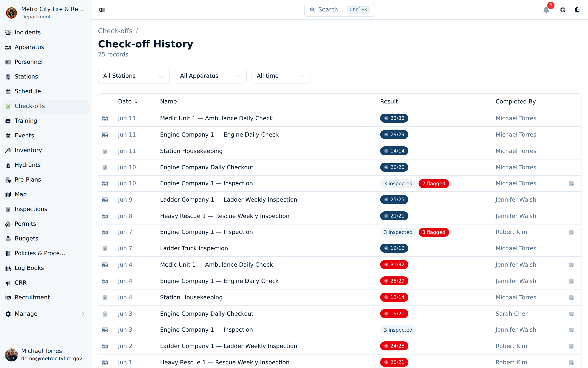Click the Inventory tools icon
Viewport: 588px width, 368px height.
tap(8, 150)
